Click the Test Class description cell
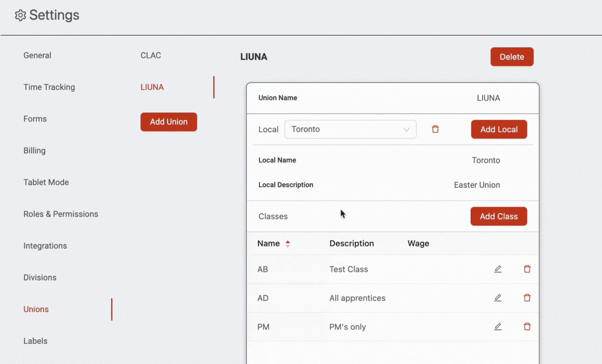The image size is (602, 364). [349, 269]
